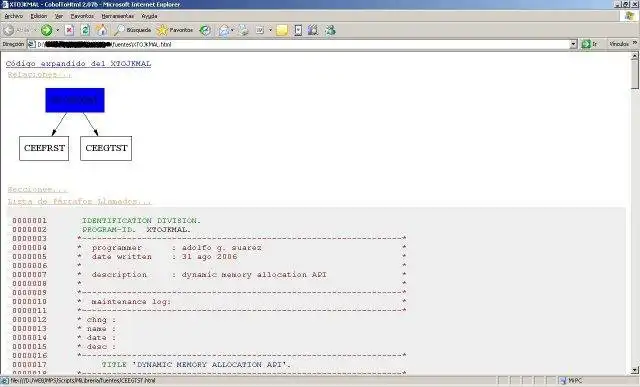Print the page with the printer icon
This screenshot has width=640, height=387.
click(x=243, y=30)
